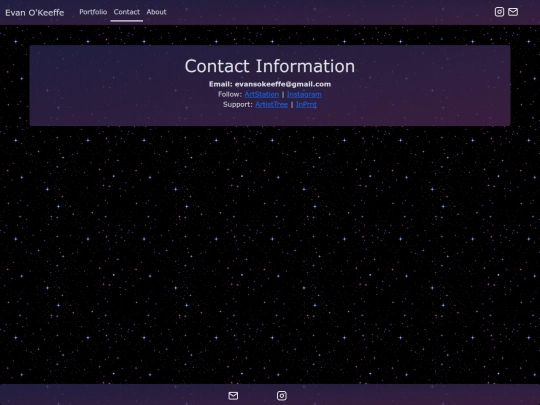540x405 pixels.
Task: Click the Contact Information heading
Action: (x=270, y=66)
